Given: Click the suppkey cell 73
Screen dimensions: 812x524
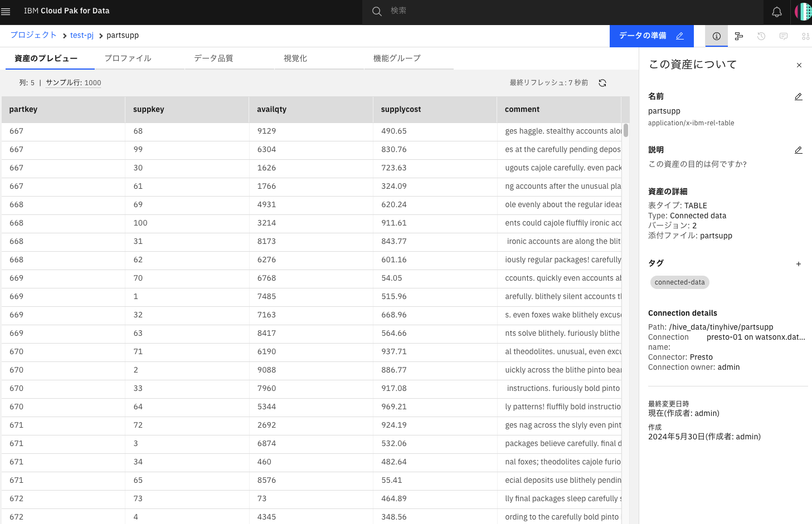Looking at the screenshot, I should (187, 499).
